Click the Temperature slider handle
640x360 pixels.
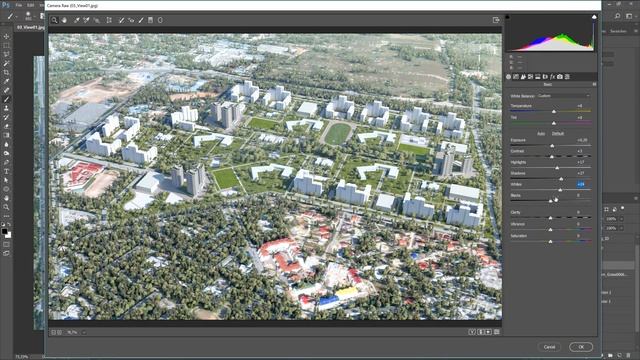[x=554, y=111]
